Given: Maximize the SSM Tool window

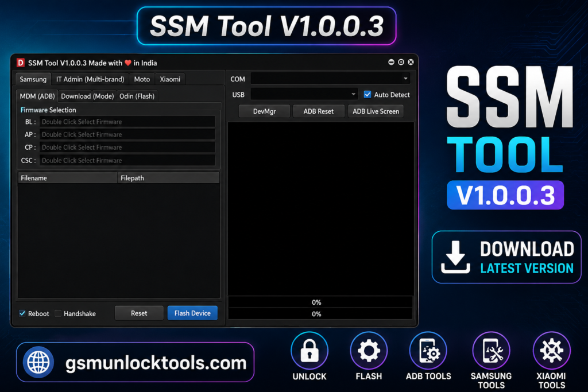Looking at the screenshot, I should [x=401, y=62].
